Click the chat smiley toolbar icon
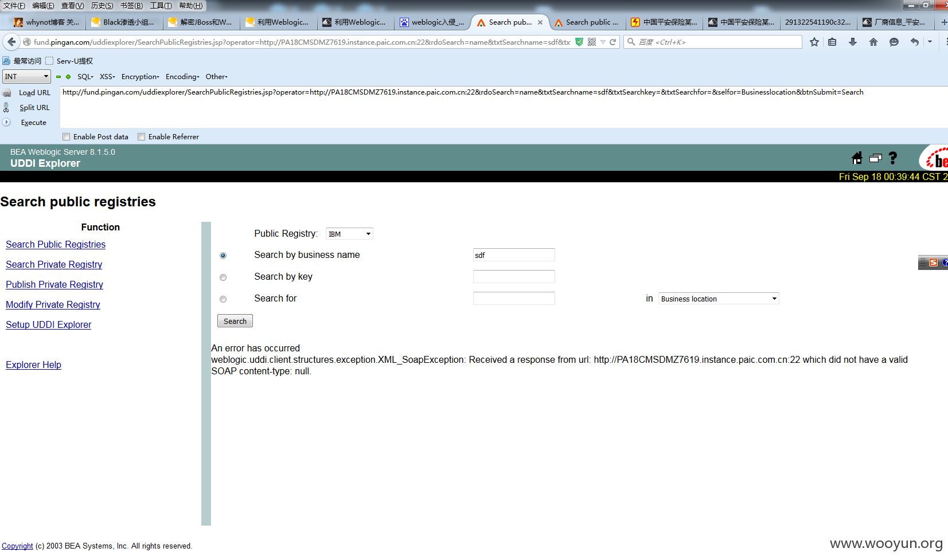The height and width of the screenshot is (560, 948). tap(894, 42)
